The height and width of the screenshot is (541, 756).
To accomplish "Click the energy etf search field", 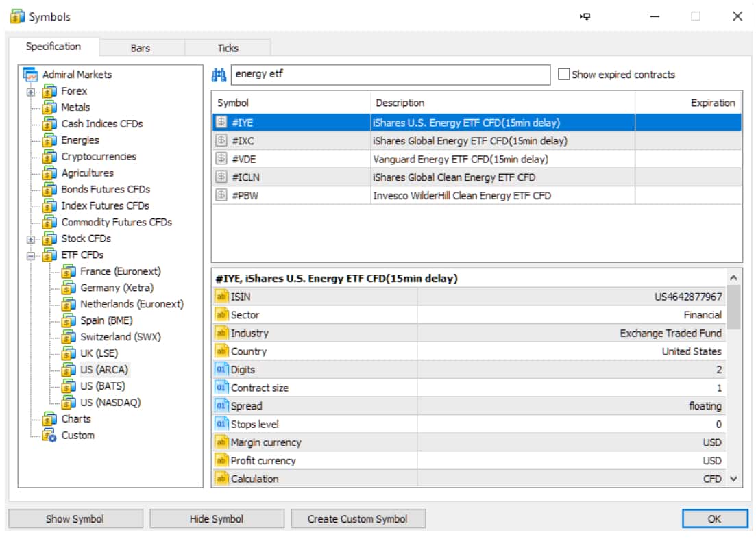I will (391, 75).
